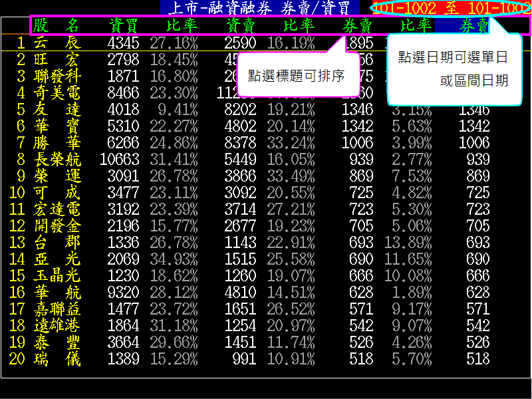Click the highlighted blue 券賣 header at far right
Viewport: 532px width, 399px height.
click(474, 26)
